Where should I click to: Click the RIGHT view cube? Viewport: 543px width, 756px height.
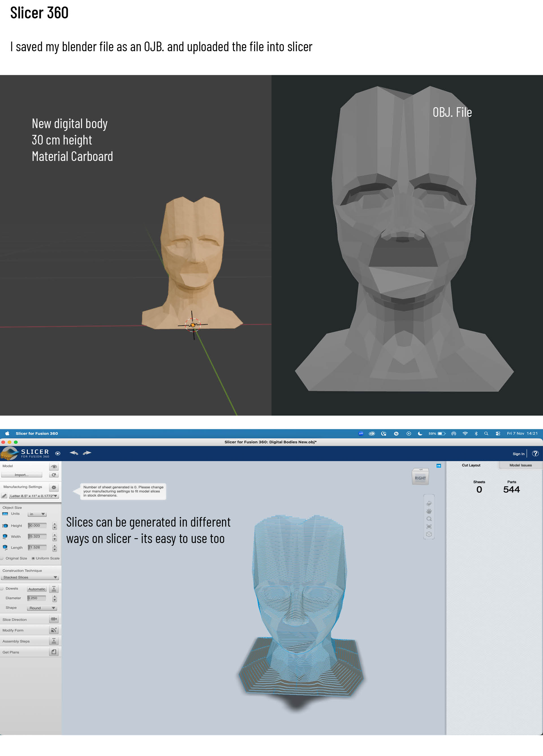pyautogui.click(x=420, y=478)
